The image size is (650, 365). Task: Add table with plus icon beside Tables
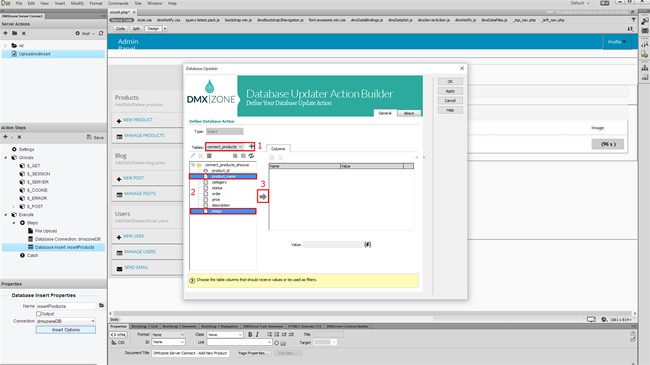pos(251,146)
